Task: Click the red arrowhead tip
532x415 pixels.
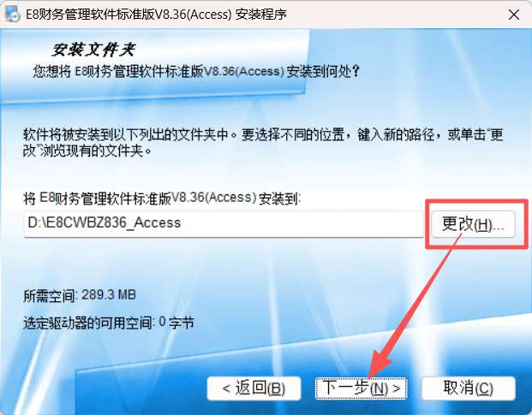Action: [x=370, y=376]
